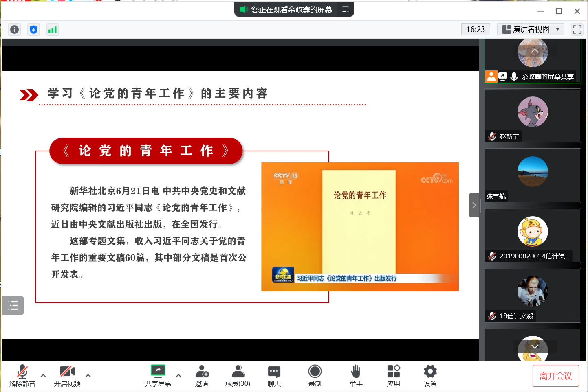Image resolution: width=588 pixels, height=392 pixels.
Task: Open screen share options menu at top
Action: (x=346, y=9)
